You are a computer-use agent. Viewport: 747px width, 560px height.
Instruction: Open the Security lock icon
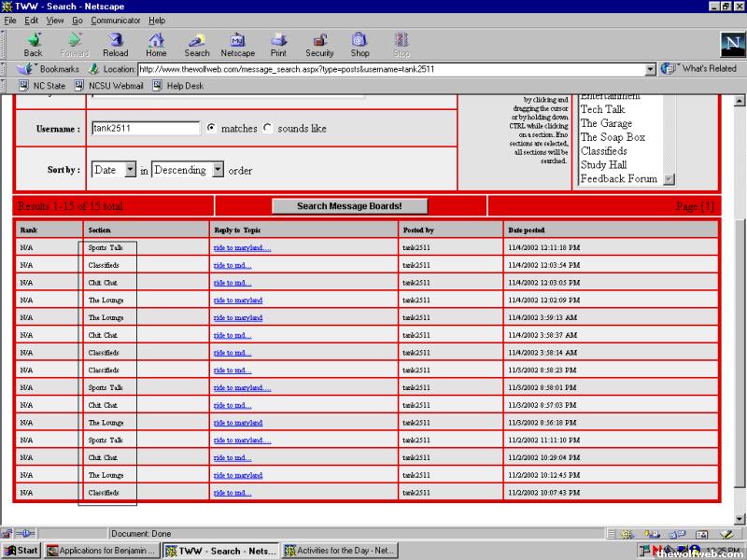(319, 41)
